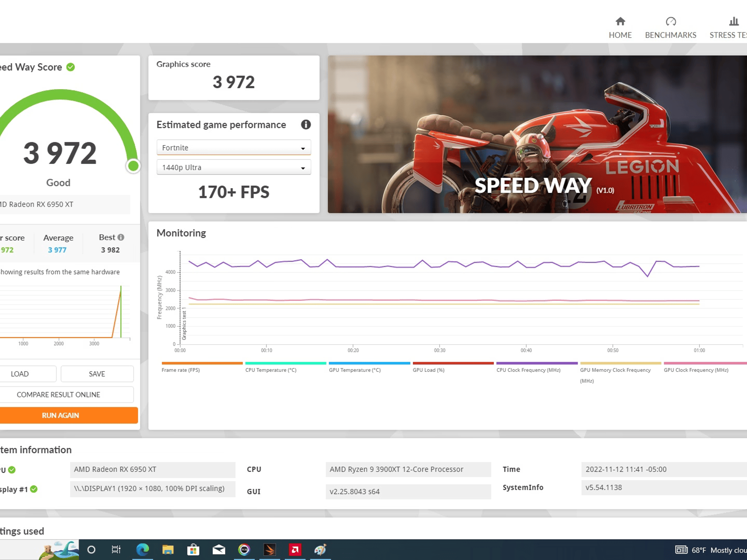Click the score gauge handle dot
This screenshot has width=747, height=560.
point(133,166)
